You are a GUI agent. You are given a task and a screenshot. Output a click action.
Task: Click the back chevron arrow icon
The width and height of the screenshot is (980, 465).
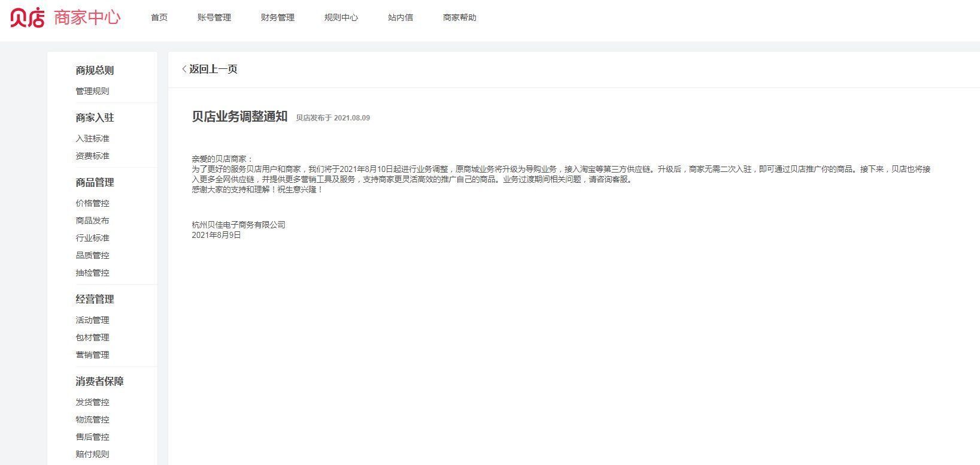click(184, 70)
